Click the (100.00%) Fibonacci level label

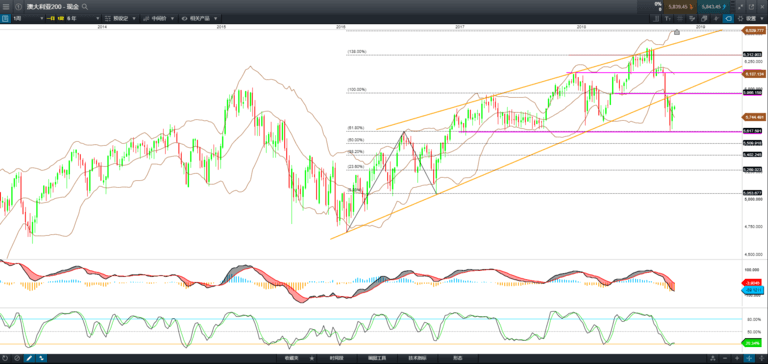(x=357, y=90)
